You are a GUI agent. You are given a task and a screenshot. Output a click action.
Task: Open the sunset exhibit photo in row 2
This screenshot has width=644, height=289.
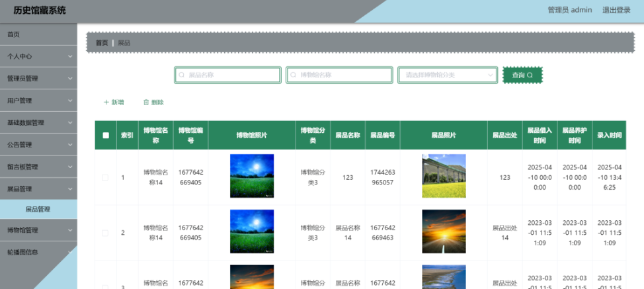click(444, 231)
